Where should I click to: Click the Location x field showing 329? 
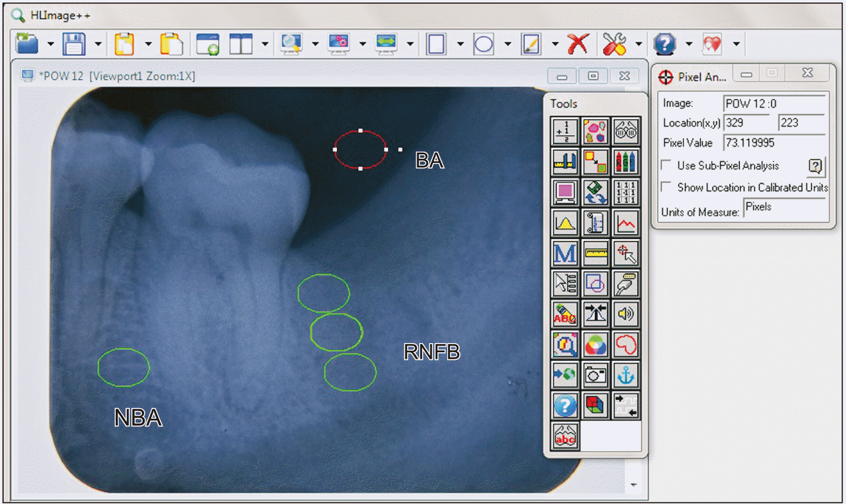(x=747, y=123)
